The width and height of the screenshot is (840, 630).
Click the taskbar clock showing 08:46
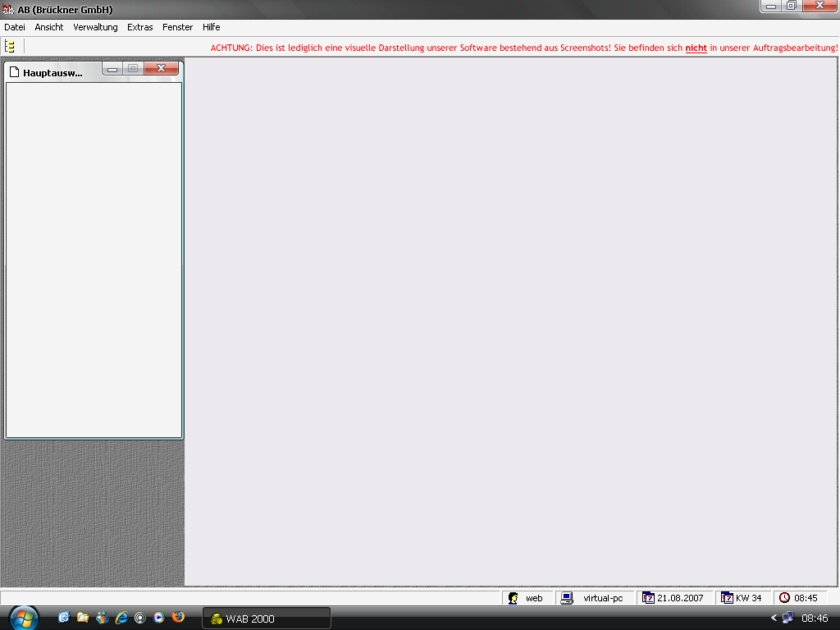pos(815,619)
